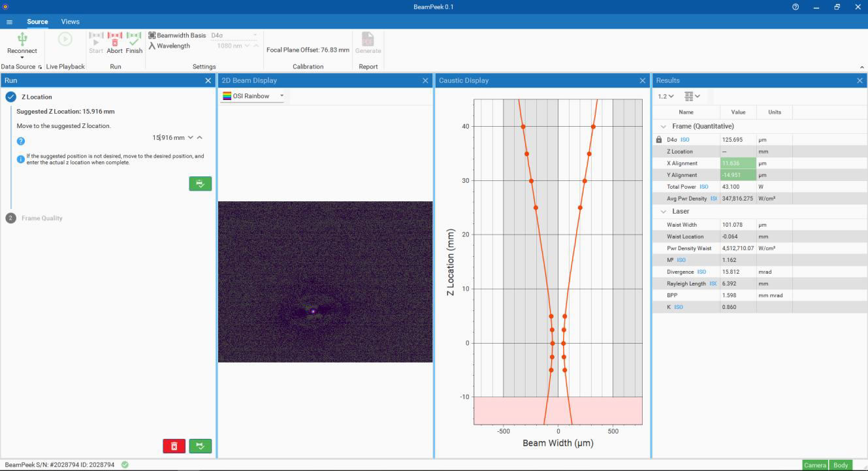Click the blue help question mark icon

[x=20, y=141]
